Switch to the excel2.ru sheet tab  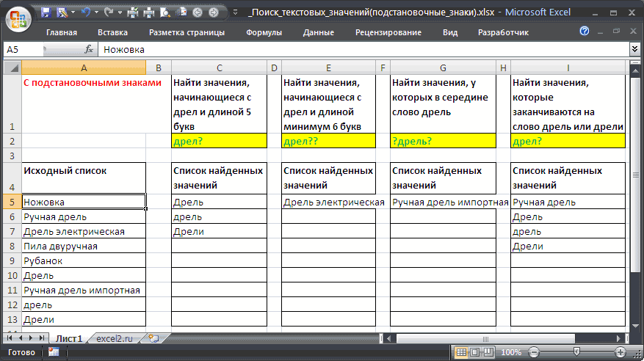pyautogui.click(x=115, y=338)
